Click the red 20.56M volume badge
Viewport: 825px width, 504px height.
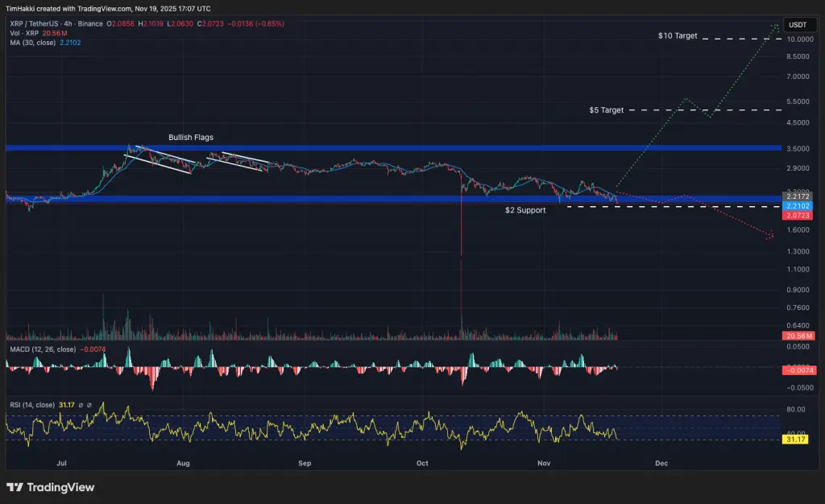pyautogui.click(x=798, y=336)
